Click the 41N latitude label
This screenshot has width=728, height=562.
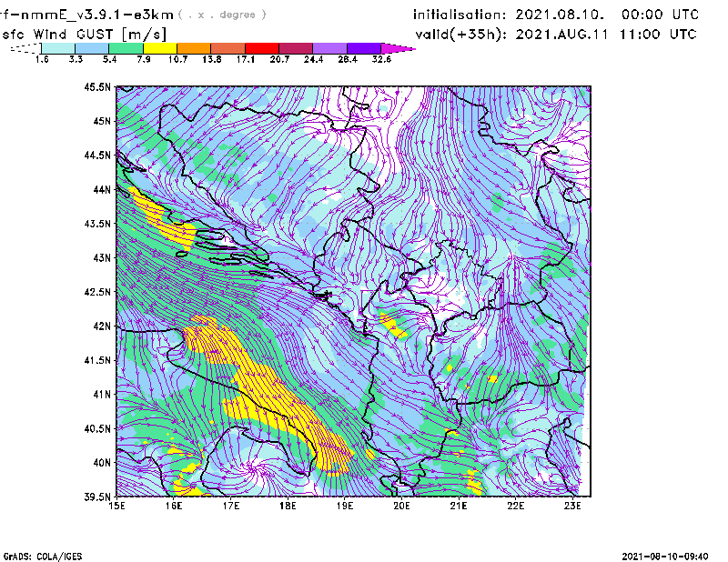(102, 394)
